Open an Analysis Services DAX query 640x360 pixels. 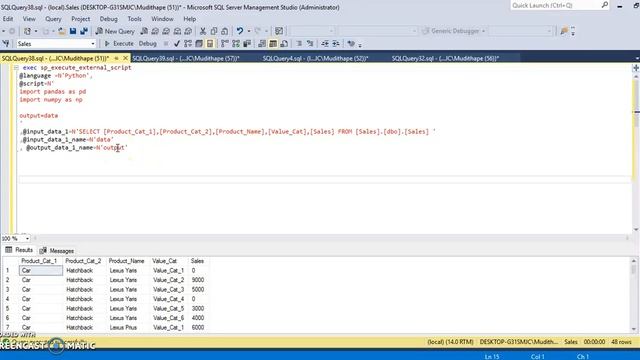click(x=188, y=31)
